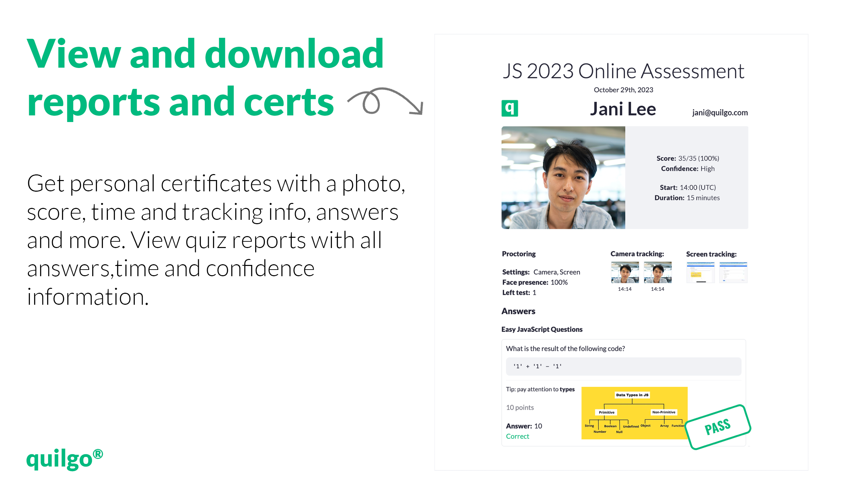Click the 'Left test: 1' line
The height and width of the screenshot is (504, 843).
pyautogui.click(x=519, y=292)
